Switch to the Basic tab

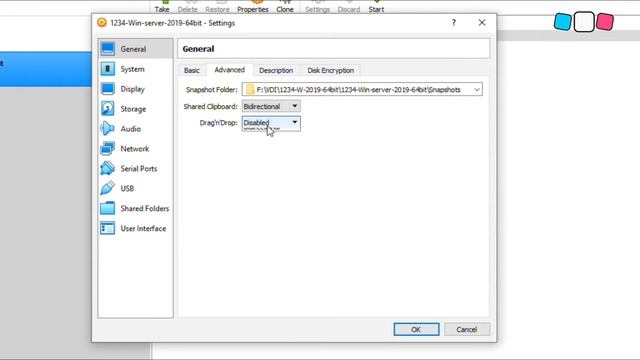[x=192, y=70]
